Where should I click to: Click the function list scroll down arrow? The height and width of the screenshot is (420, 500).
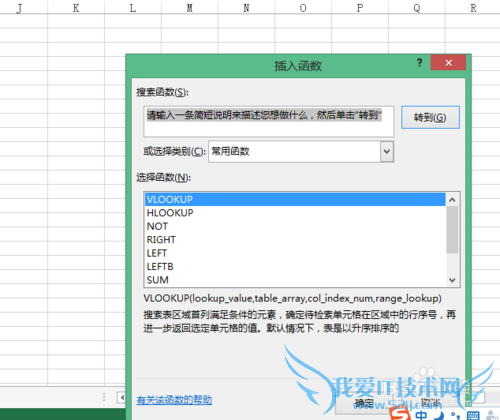(x=452, y=280)
